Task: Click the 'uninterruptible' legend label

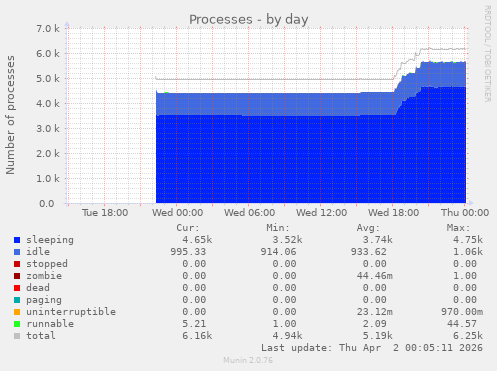Action: [71, 312]
